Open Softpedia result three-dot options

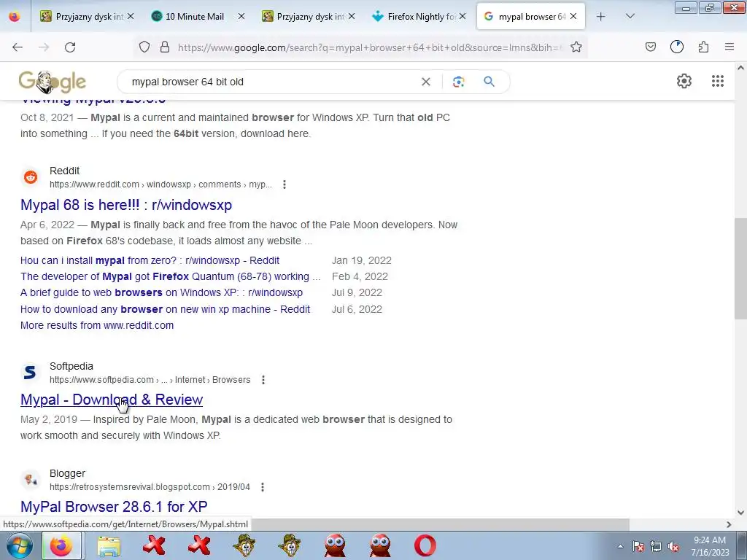263,379
